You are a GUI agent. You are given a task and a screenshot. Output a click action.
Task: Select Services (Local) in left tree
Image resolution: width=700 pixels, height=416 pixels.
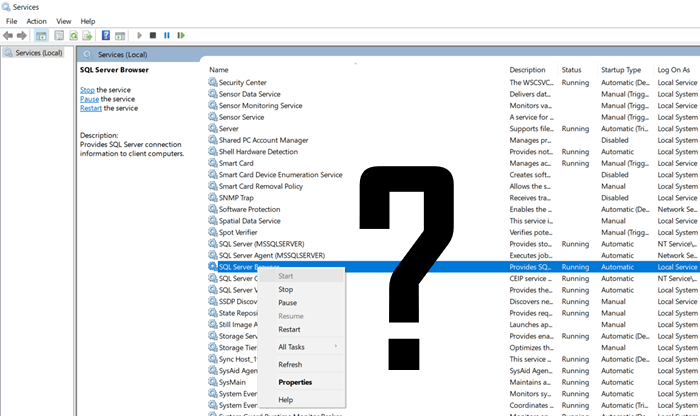[38, 53]
